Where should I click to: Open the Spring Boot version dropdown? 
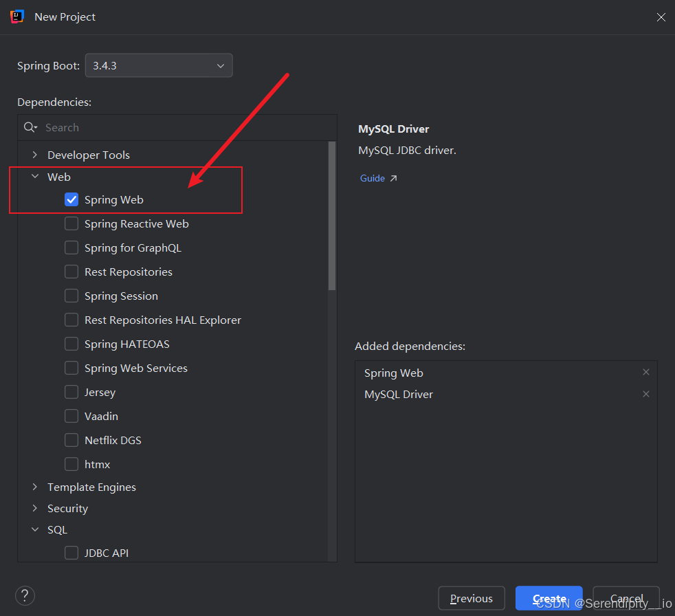tap(159, 65)
